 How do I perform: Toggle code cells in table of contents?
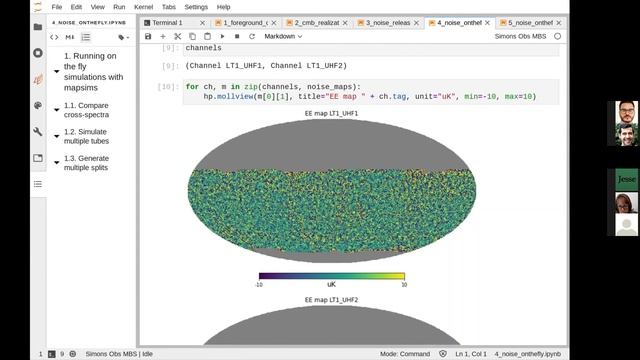pyautogui.click(x=54, y=37)
